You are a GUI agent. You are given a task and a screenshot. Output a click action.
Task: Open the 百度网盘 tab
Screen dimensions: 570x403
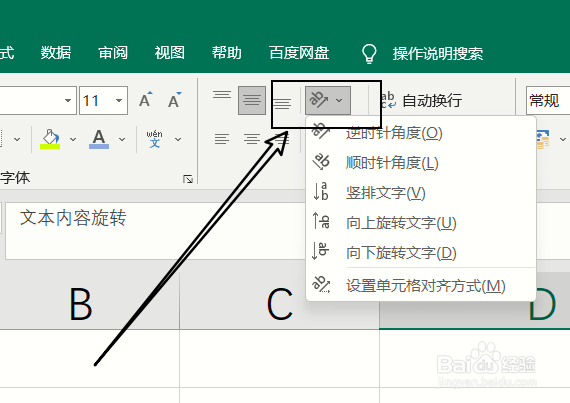[x=299, y=53]
